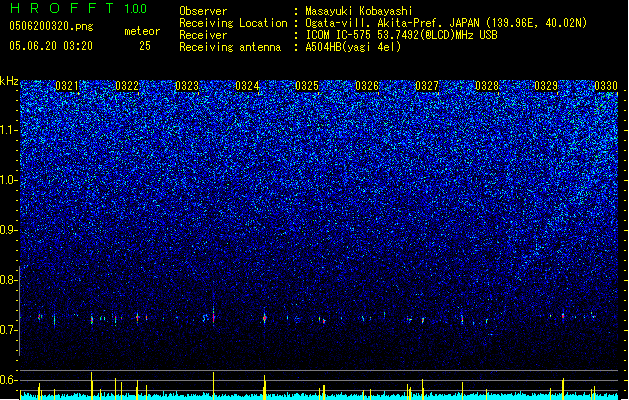Click the date 05.06.20 03:20
Screen dimensions: 629x400
[51, 46]
